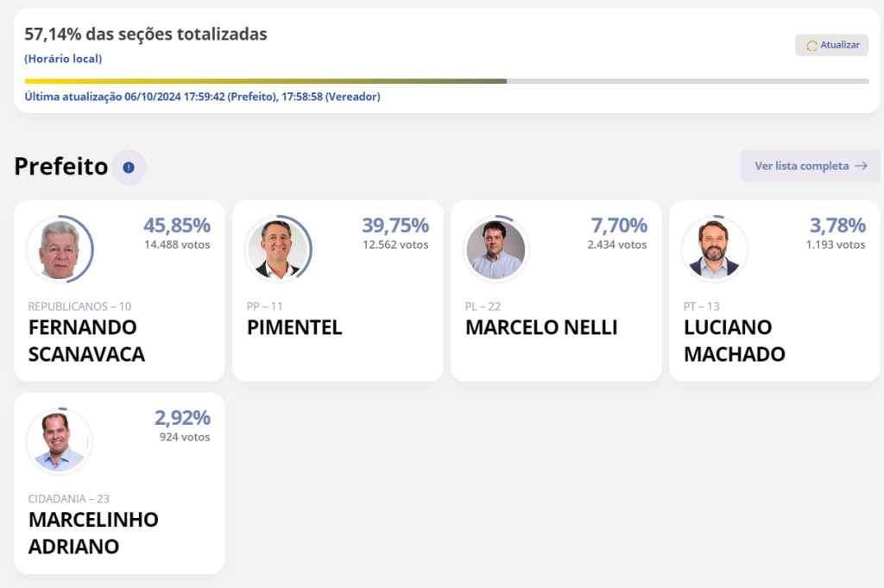Select the 57,14% das seções totalizadas heading
This screenshot has height=588, width=884.
point(145,34)
